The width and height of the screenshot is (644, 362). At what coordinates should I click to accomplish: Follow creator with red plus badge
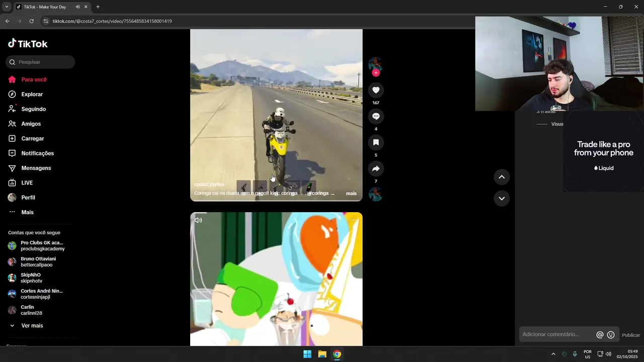tap(376, 73)
